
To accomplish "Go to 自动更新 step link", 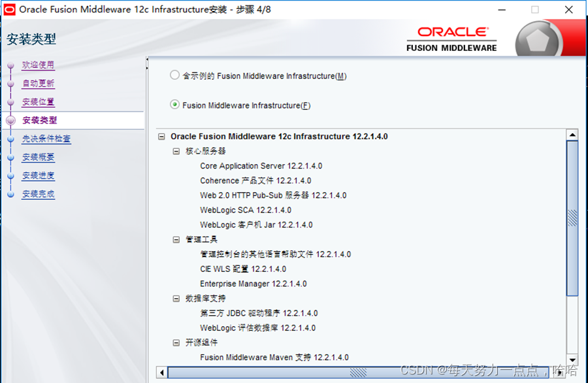I will click(x=39, y=83).
